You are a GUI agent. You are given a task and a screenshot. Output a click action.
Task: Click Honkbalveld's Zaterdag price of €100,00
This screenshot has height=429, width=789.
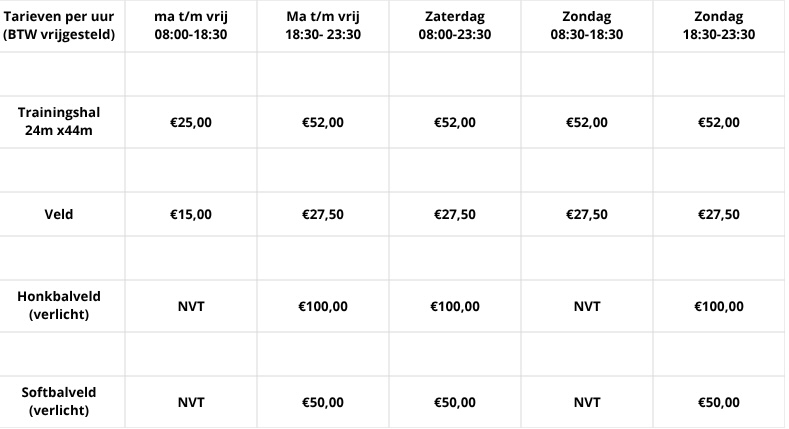455,306
